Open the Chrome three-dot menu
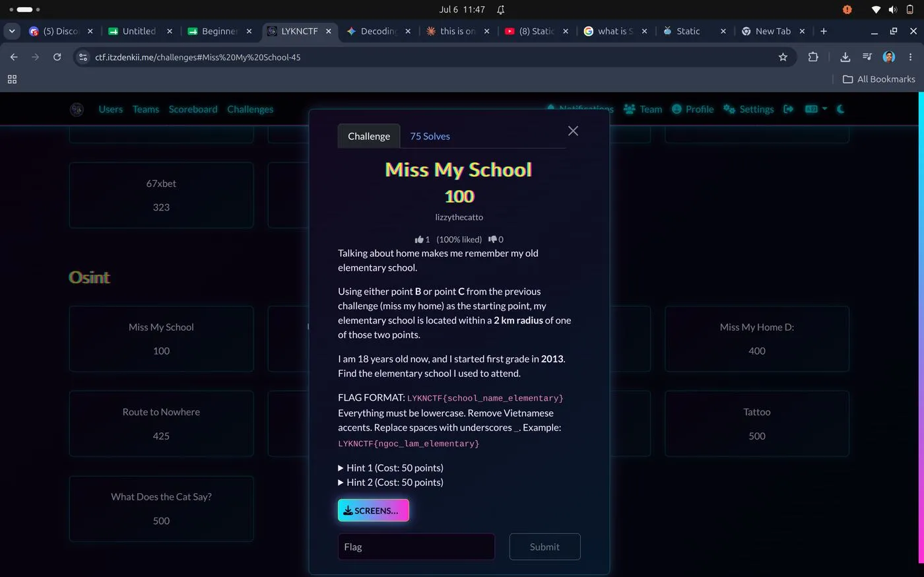The image size is (924, 577). click(911, 57)
